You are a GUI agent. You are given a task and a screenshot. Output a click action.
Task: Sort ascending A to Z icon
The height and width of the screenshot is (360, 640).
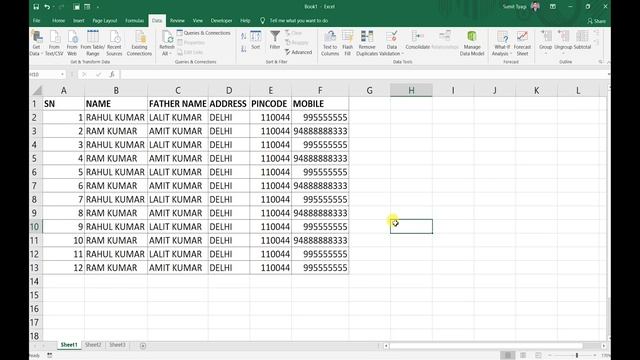coord(244,37)
